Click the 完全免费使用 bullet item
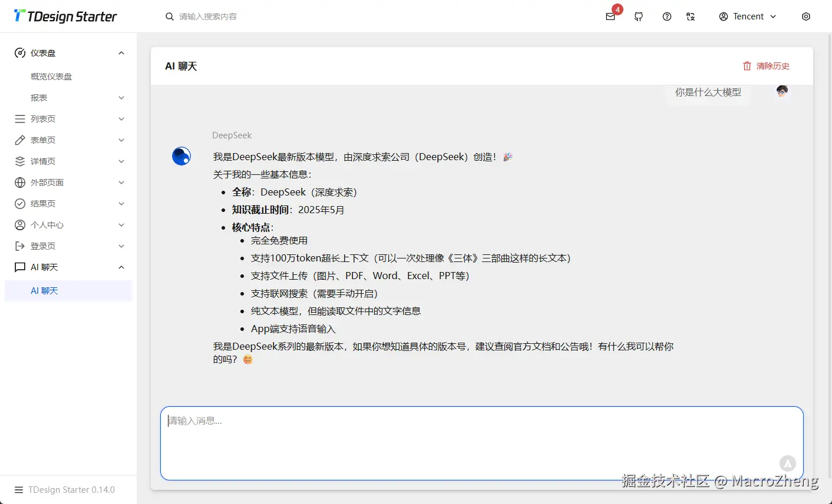This screenshot has height=504, width=832. pyautogui.click(x=279, y=240)
